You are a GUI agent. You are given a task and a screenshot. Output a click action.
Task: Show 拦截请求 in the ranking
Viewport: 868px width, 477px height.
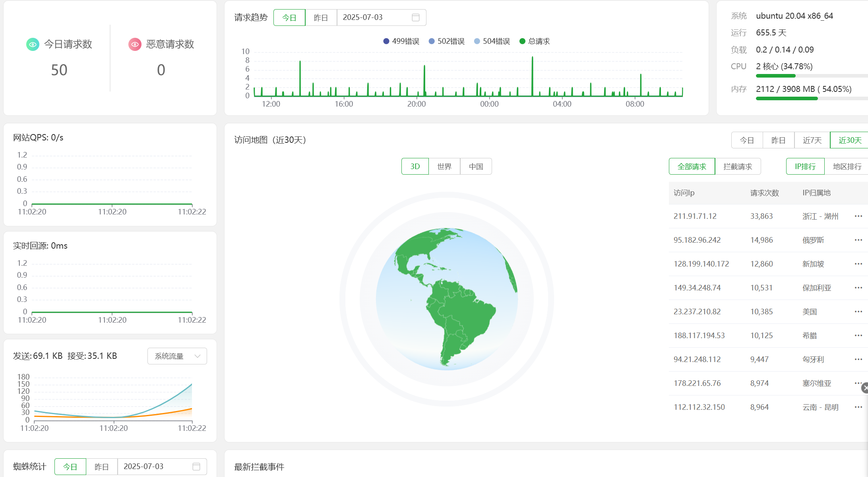738,166
